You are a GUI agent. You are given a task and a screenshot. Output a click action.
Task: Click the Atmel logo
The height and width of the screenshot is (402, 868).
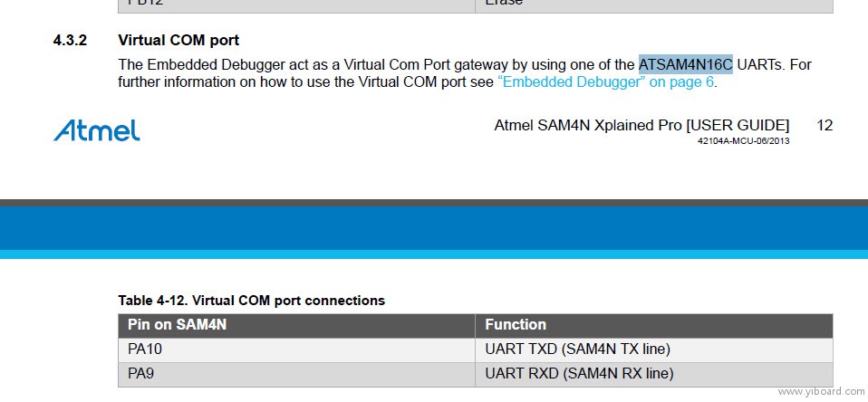[x=96, y=130]
